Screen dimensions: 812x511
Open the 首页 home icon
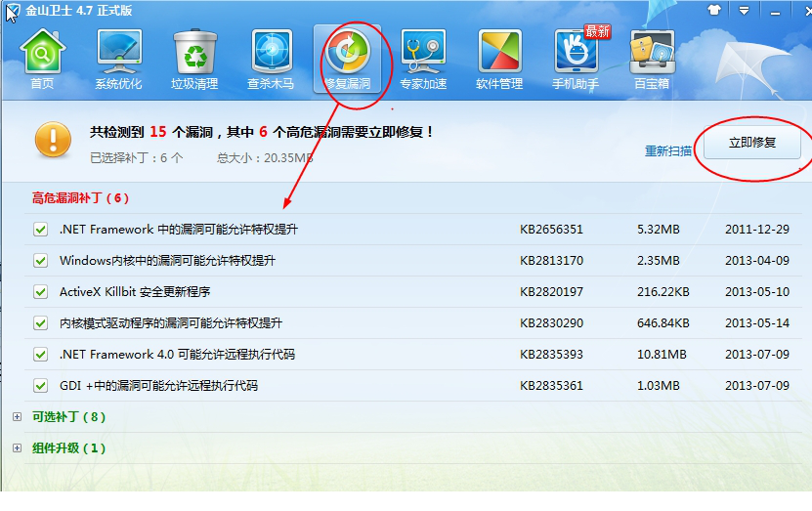coord(42,59)
